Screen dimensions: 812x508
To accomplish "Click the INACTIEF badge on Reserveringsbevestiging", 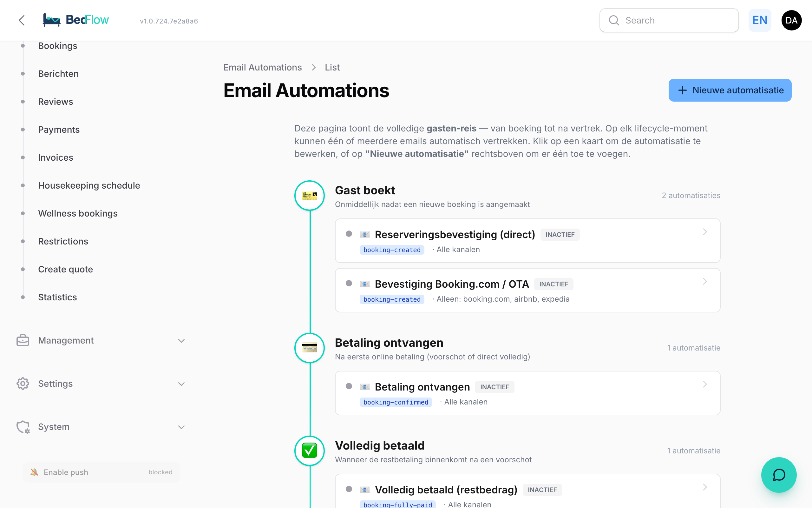I will point(560,235).
